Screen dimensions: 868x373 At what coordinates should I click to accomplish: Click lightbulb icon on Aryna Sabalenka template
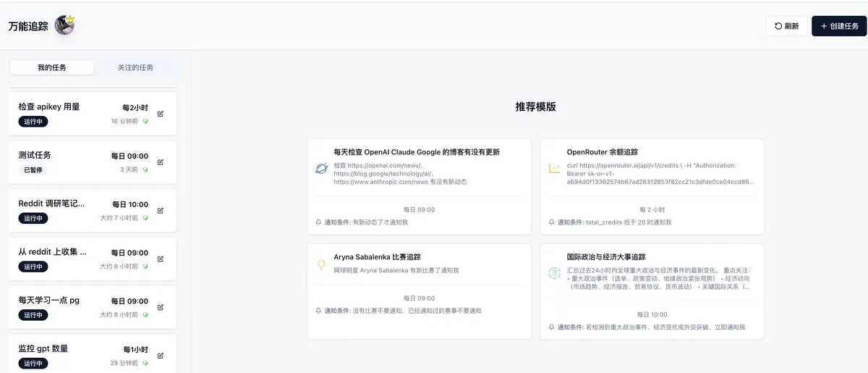(321, 265)
